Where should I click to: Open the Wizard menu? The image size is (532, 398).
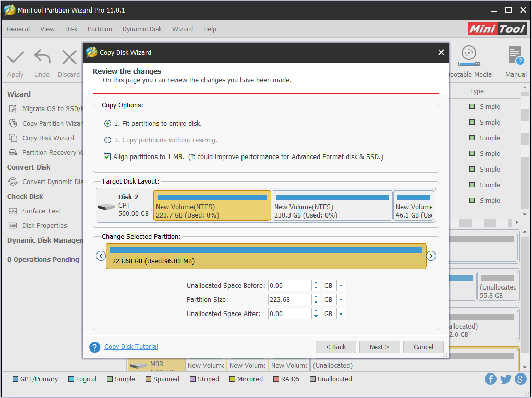(183, 29)
